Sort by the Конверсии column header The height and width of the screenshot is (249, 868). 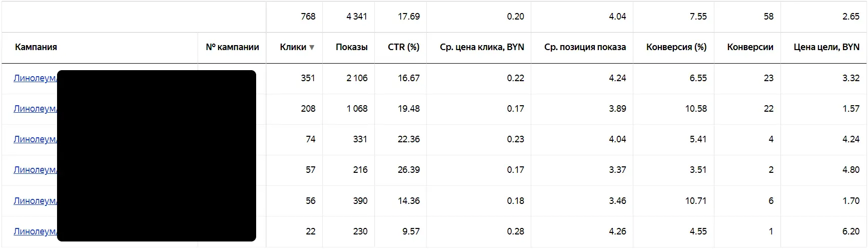tap(750, 47)
